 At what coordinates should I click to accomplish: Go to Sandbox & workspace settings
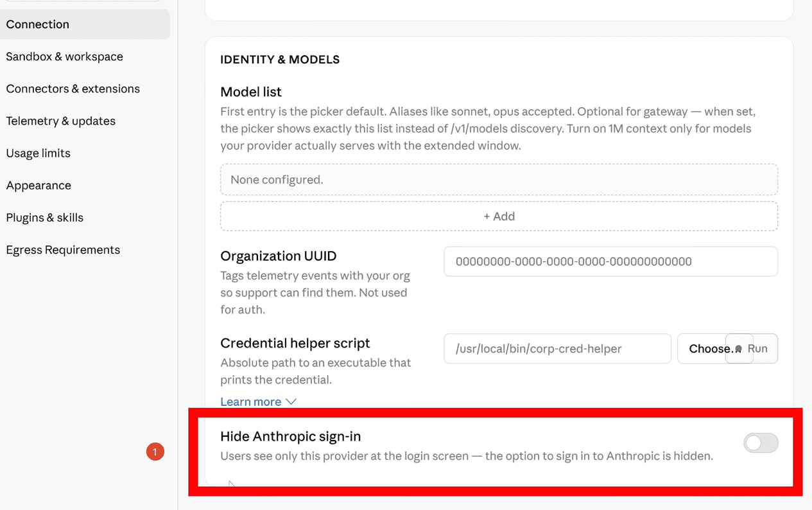point(64,57)
